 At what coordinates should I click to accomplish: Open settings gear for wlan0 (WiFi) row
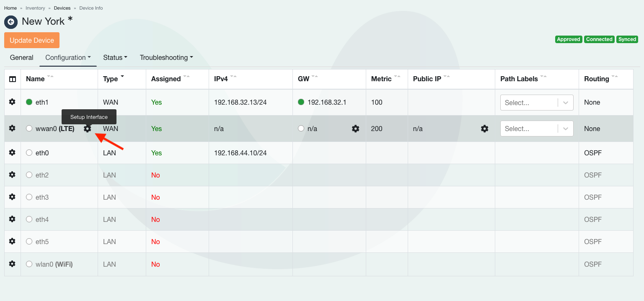[x=13, y=264]
